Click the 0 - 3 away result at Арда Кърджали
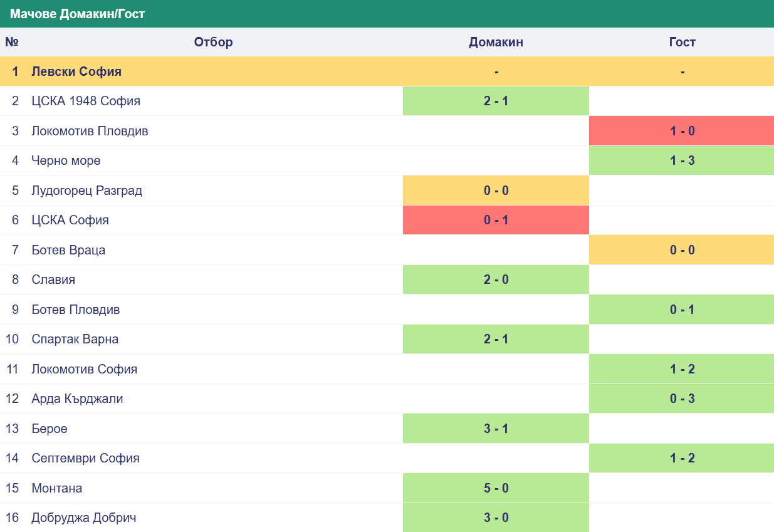The height and width of the screenshot is (532, 774). pos(682,399)
